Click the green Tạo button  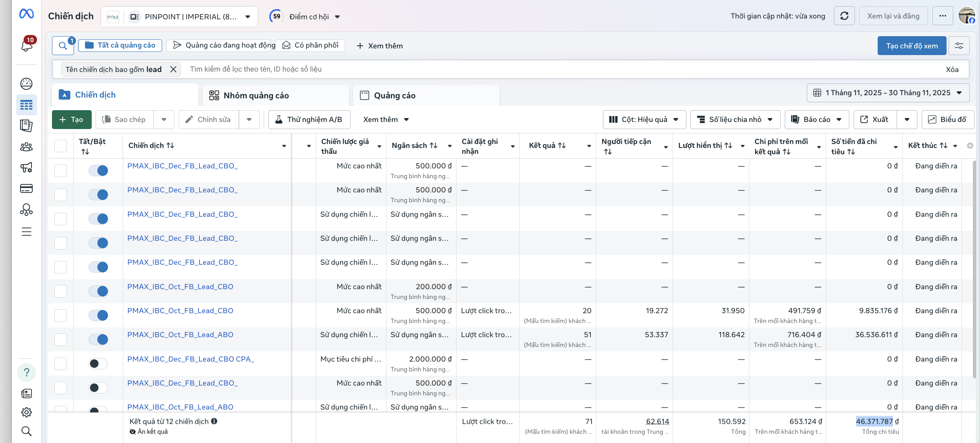pyautogui.click(x=72, y=120)
